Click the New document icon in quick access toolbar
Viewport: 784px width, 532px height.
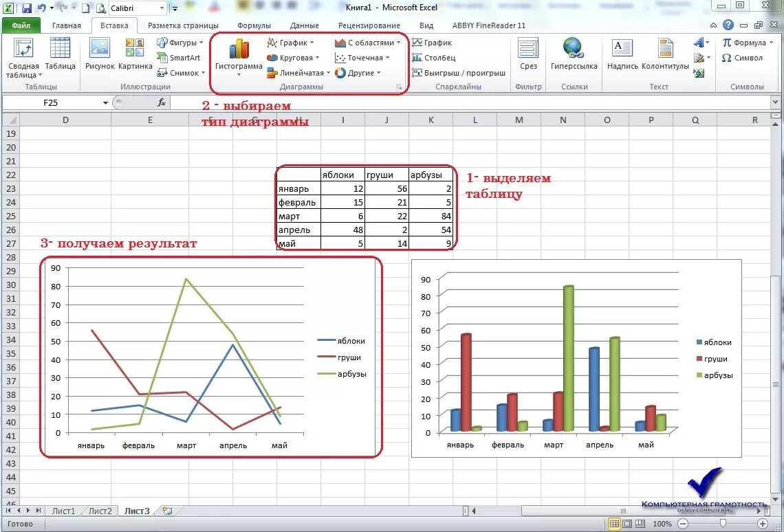pyautogui.click(x=86, y=8)
